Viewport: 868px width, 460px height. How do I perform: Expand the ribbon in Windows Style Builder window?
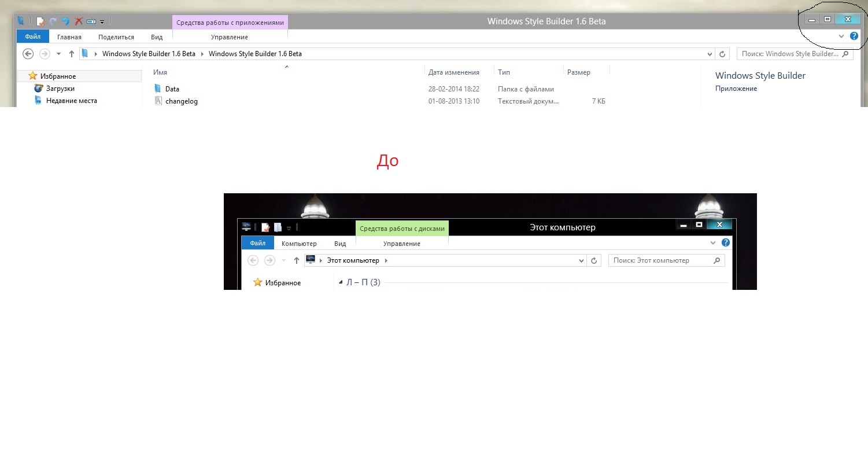click(x=841, y=36)
